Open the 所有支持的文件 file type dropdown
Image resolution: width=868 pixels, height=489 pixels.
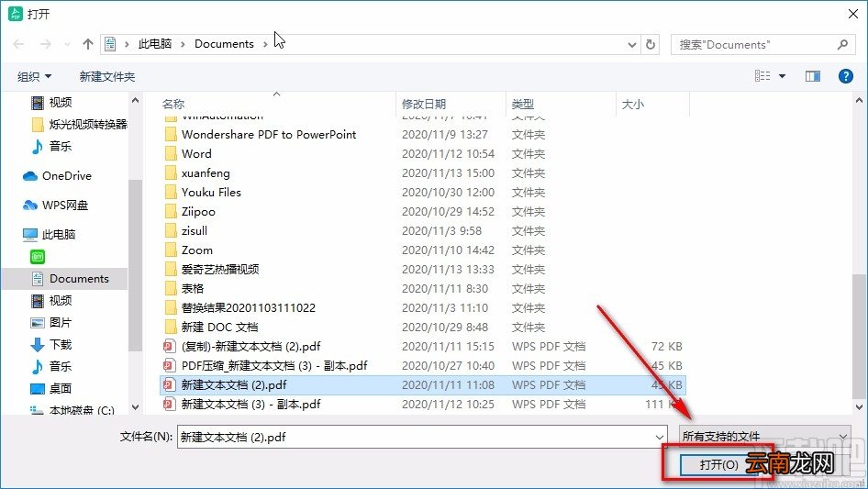tap(764, 437)
